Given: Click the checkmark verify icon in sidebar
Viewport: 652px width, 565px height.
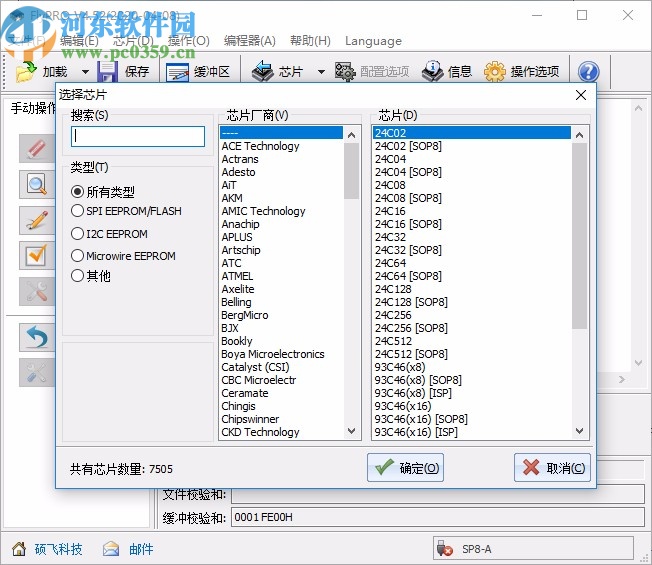Looking at the screenshot, I should tap(37, 255).
